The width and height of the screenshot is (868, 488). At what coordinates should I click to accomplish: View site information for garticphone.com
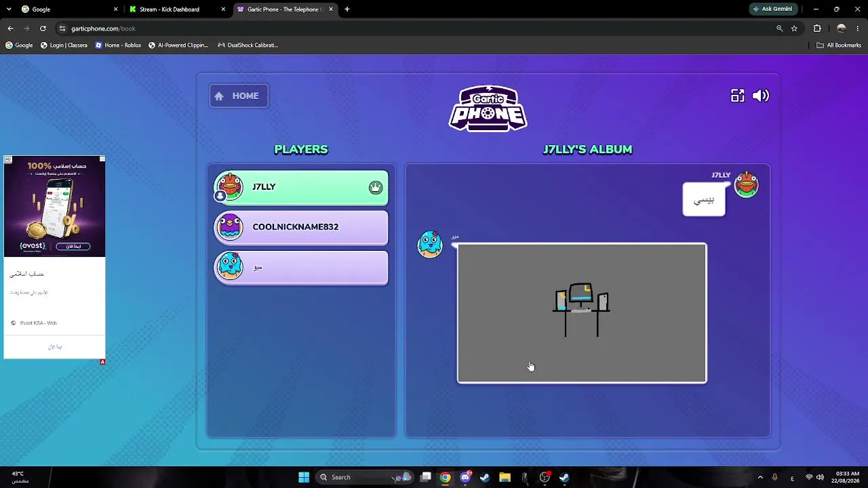(x=62, y=28)
